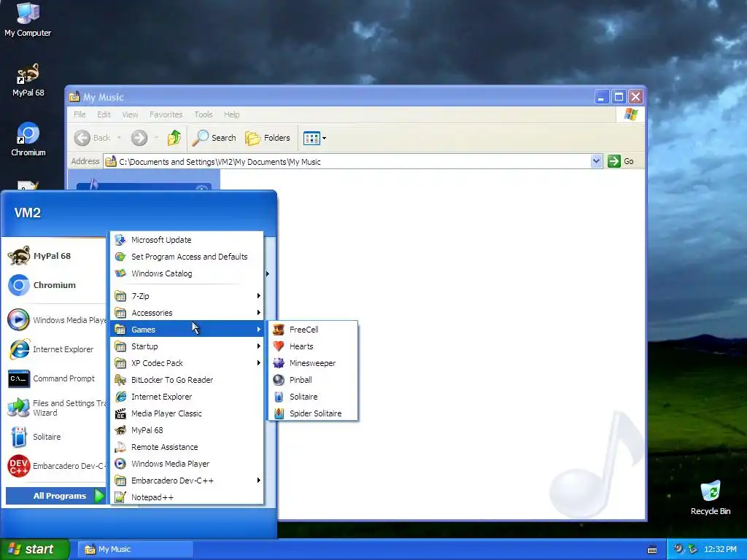
Task: Open pinned Chromium in Start menu
Action: pyautogui.click(x=55, y=285)
